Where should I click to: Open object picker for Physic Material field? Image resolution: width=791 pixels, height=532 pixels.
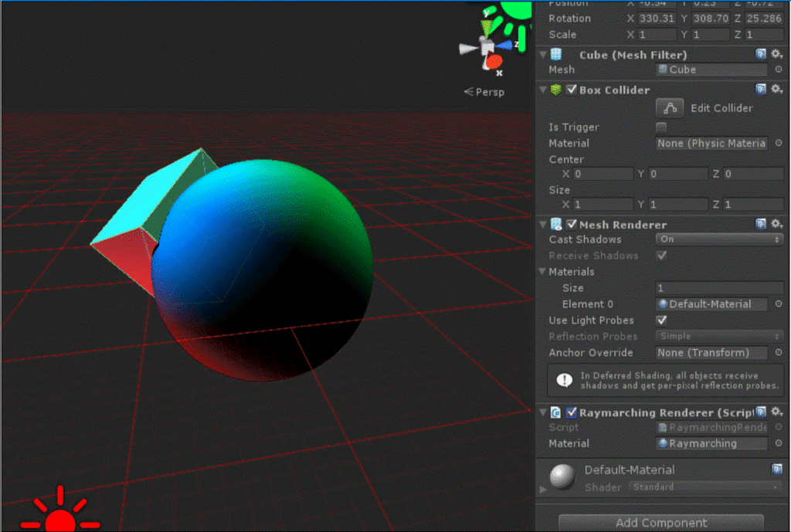click(x=779, y=143)
